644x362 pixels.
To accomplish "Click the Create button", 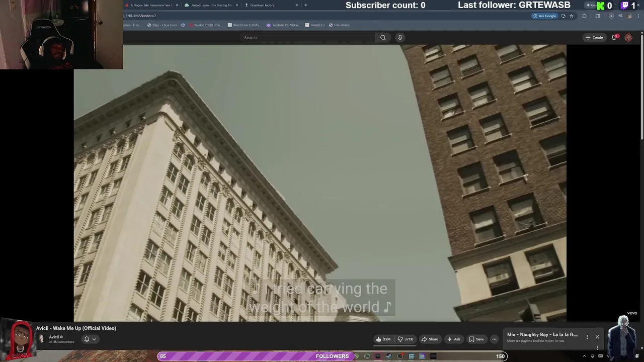I will [594, 37].
